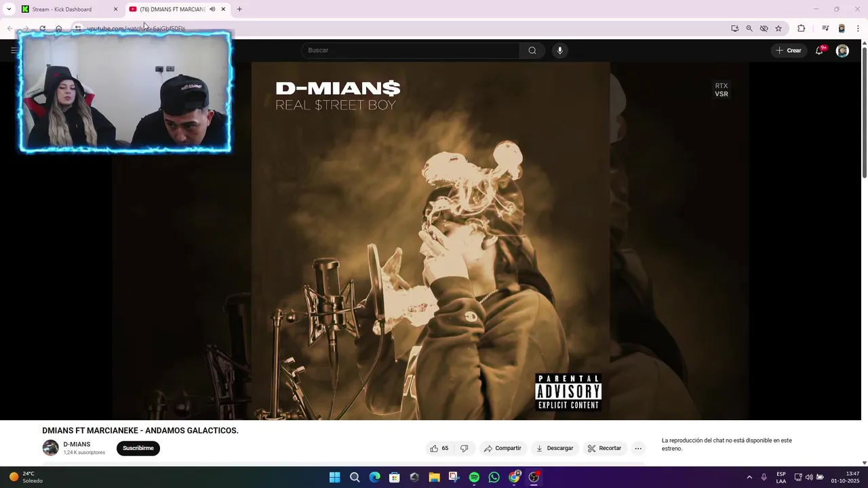
Task: Switch to the Stream - Kick Dashboard tab
Action: (x=62, y=9)
